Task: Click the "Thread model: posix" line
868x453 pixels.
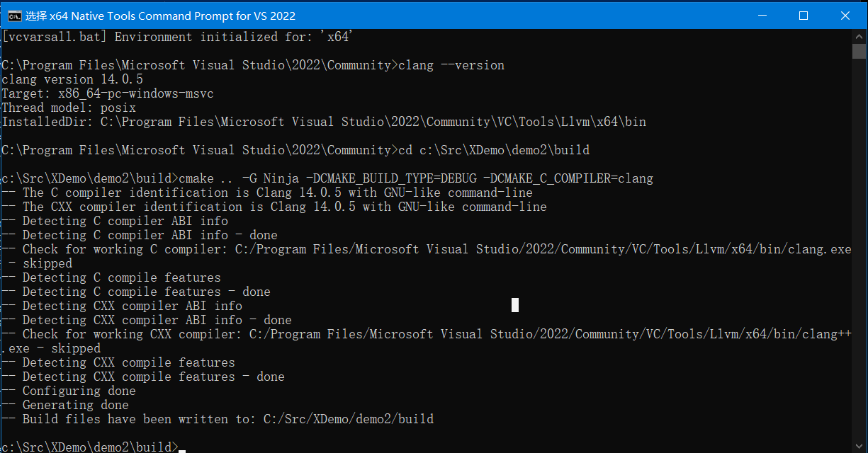Action: [x=69, y=108]
